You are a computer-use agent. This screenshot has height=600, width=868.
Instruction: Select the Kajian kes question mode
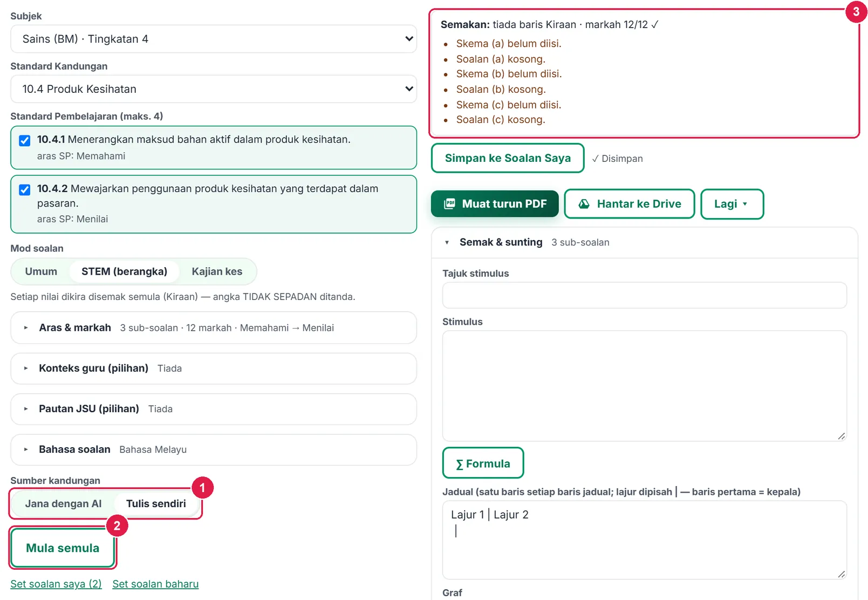pyautogui.click(x=217, y=271)
